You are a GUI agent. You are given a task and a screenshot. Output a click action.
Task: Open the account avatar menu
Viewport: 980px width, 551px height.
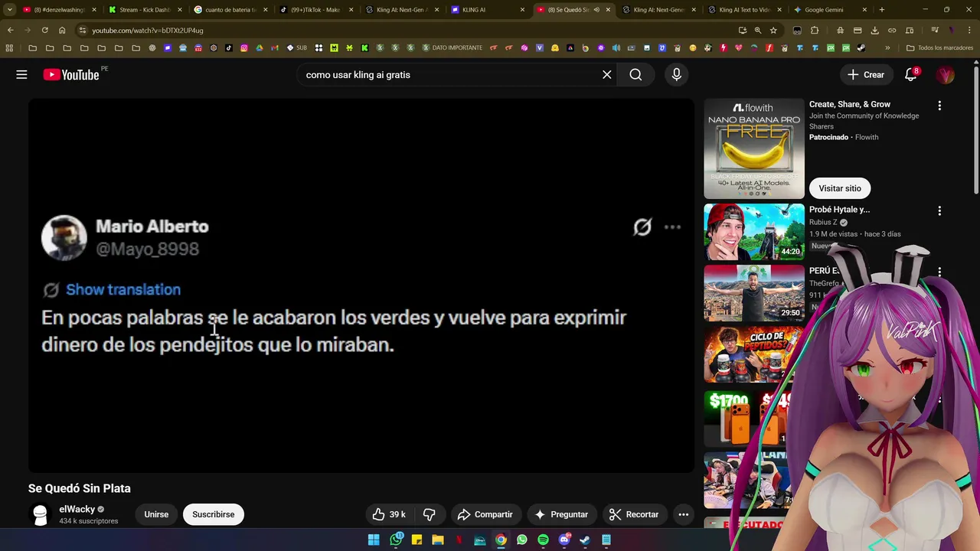pyautogui.click(x=946, y=74)
